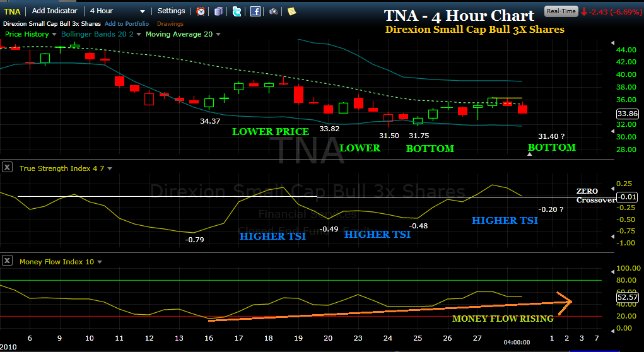
Task: Click current price value 33.86
Action: point(627,114)
